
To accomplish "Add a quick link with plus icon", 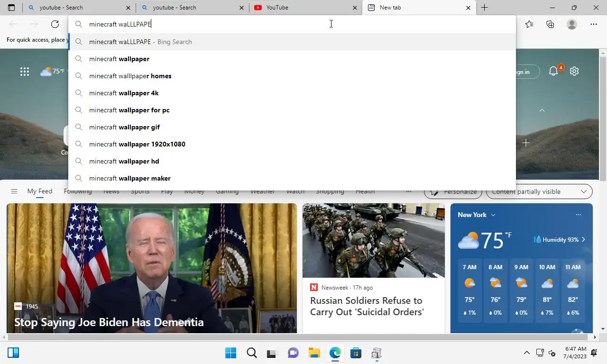I will 526,143.
